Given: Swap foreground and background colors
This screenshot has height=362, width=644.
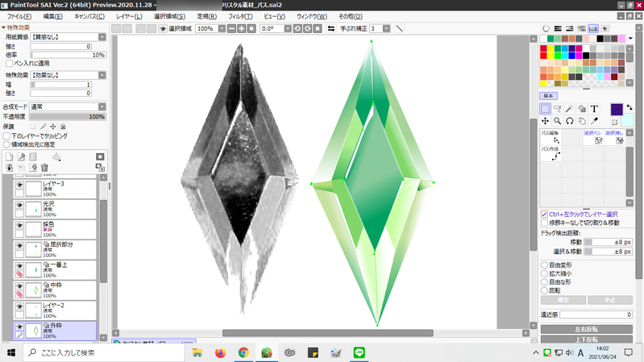Looking at the screenshot, I should click(629, 107).
